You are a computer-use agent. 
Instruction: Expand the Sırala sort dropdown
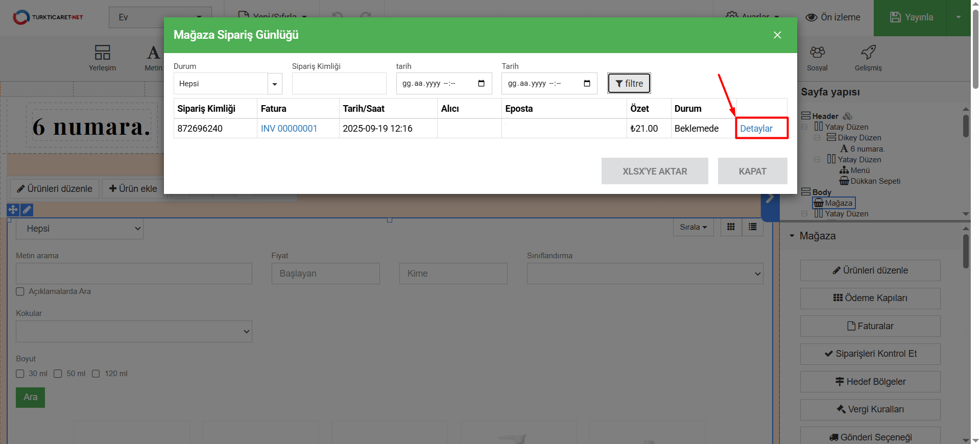(x=693, y=227)
